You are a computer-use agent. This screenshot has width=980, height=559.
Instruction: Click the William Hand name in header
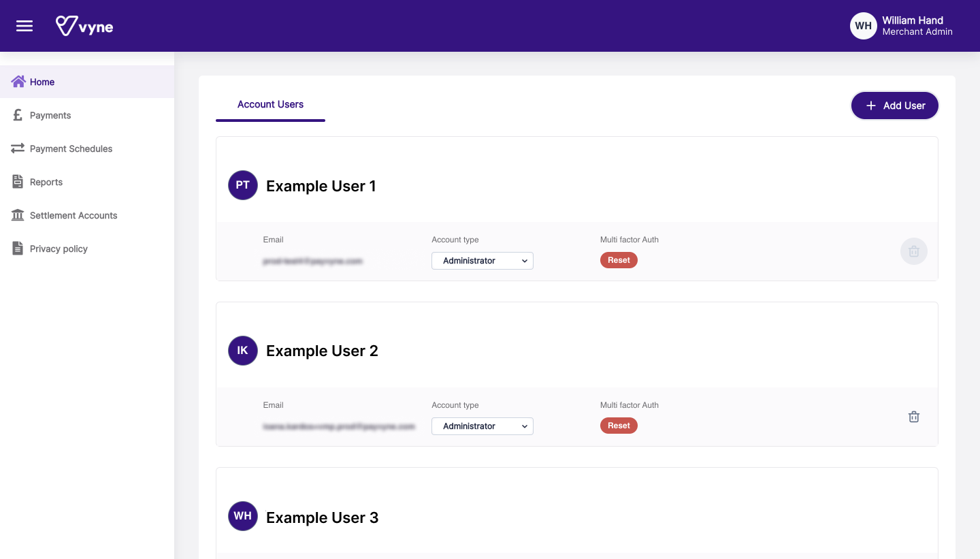(x=913, y=20)
